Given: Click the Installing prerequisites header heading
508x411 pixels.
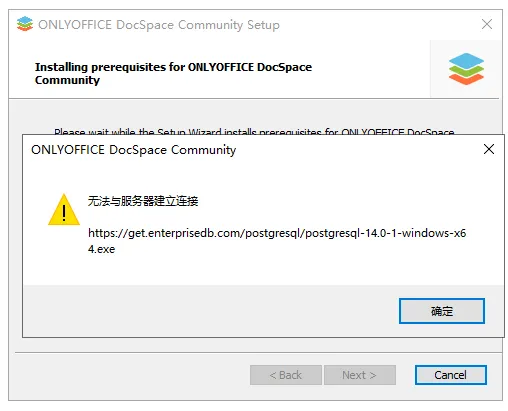Looking at the screenshot, I should click(173, 73).
